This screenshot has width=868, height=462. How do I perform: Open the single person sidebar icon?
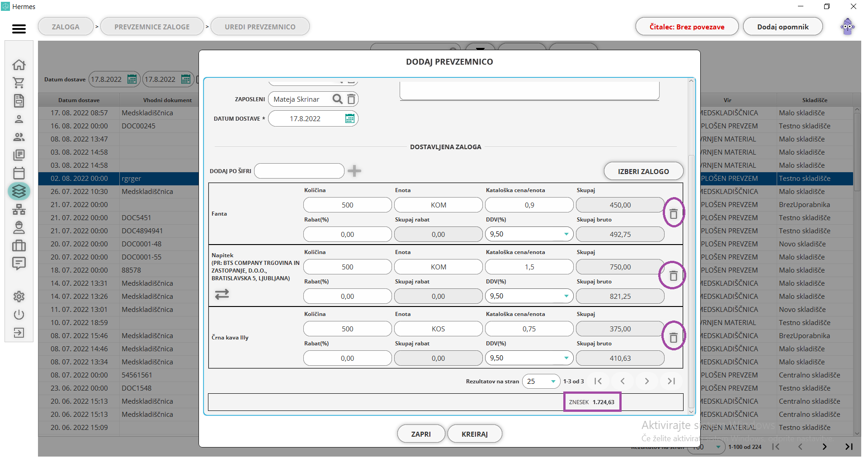pyautogui.click(x=19, y=119)
